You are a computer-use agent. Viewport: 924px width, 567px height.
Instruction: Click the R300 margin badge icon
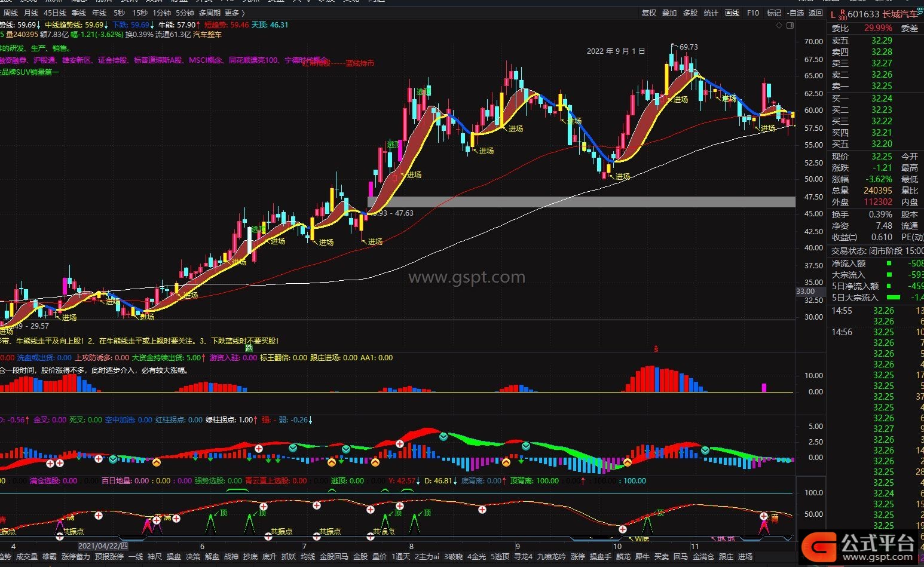(x=843, y=14)
